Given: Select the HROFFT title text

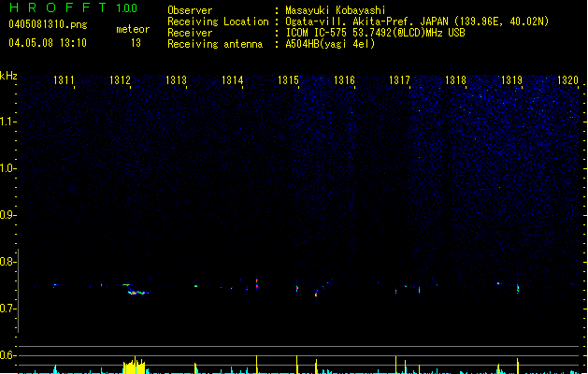Looking at the screenshot, I should coord(58,7).
